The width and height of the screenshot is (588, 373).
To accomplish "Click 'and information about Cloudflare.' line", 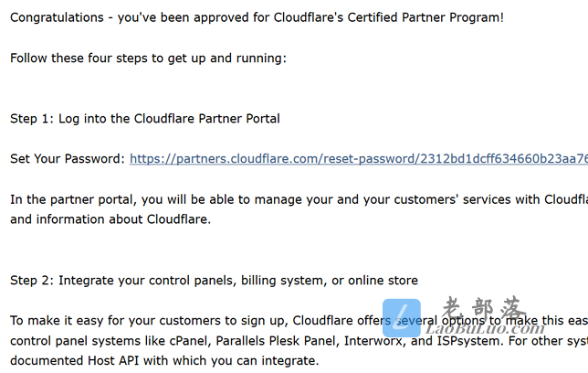I will click(x=110, y=219).
